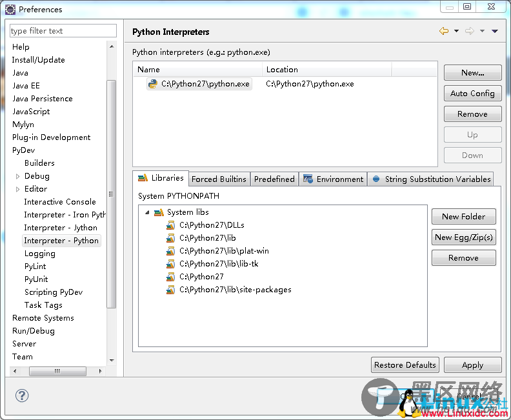Click the sidebar horizontal scroll right arrow
The image size is (511, 420).
pos(100,371)
